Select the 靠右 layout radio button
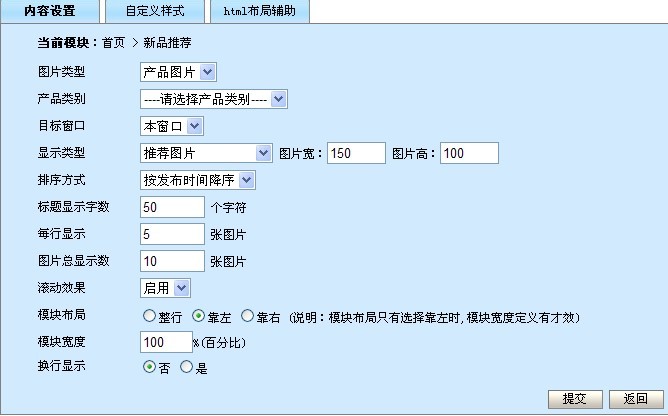This screenshot has width=668, height=416. coord(247,316)
